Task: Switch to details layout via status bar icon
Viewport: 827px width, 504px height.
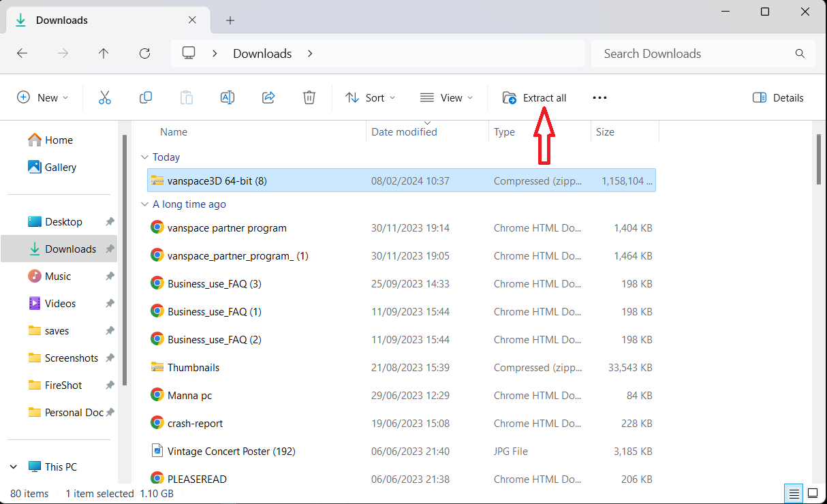Action: click(794, 493)
